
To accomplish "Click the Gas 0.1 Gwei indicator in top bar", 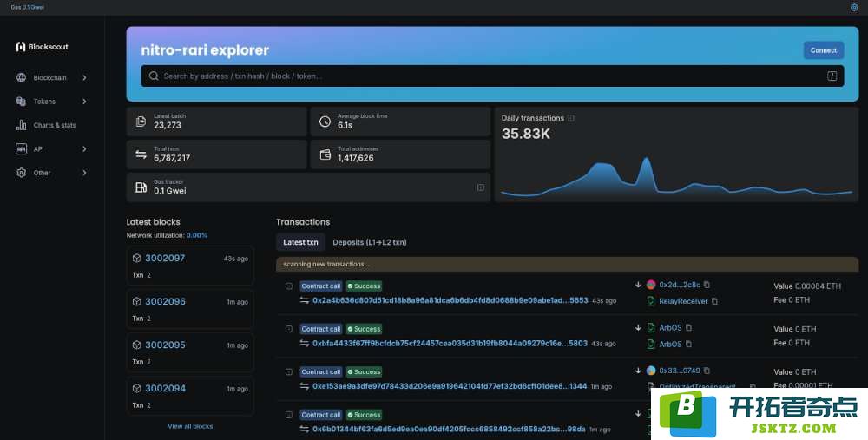I will 28,7.
